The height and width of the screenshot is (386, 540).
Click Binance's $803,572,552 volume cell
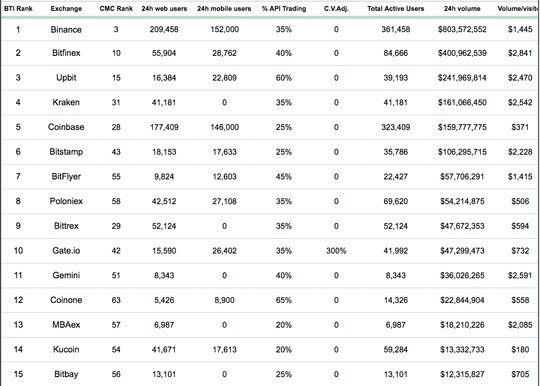tap(462, 30)
